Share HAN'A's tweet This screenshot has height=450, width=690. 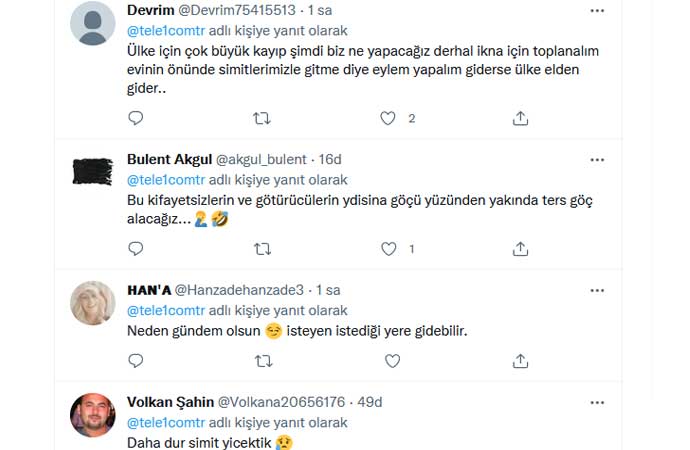coord(520,360)
